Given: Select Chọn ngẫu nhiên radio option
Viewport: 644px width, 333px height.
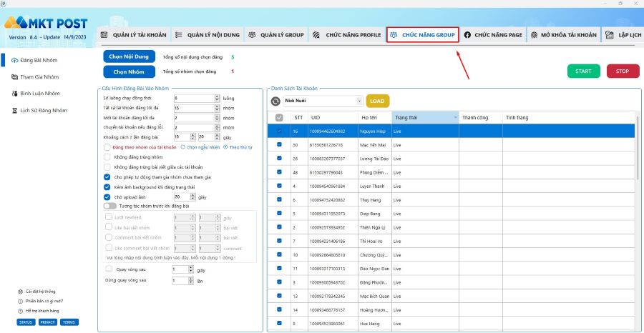Looking at the screenshot, I should pyautogui.click(x=182, y=147).
